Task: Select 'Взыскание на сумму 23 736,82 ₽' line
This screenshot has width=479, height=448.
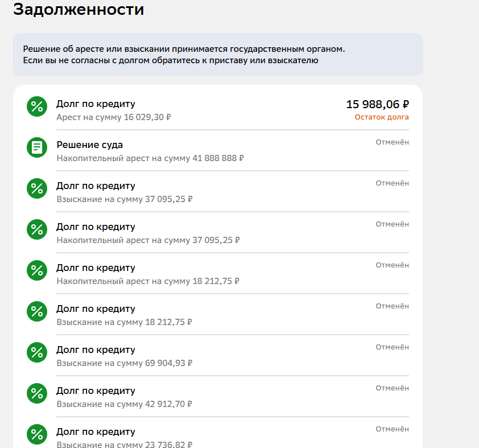Action: (x=125, y=445)
